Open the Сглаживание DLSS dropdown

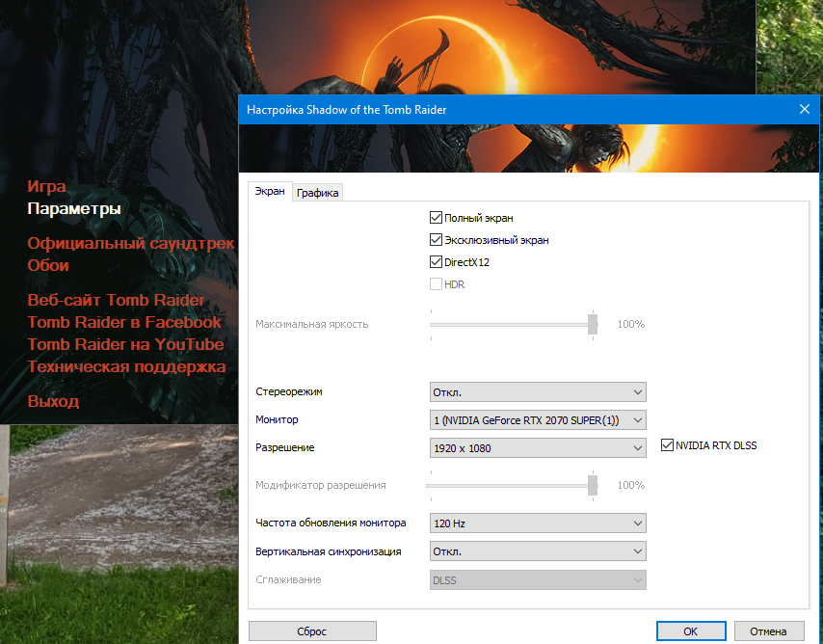pyautogui.click(x=538, y=580)
